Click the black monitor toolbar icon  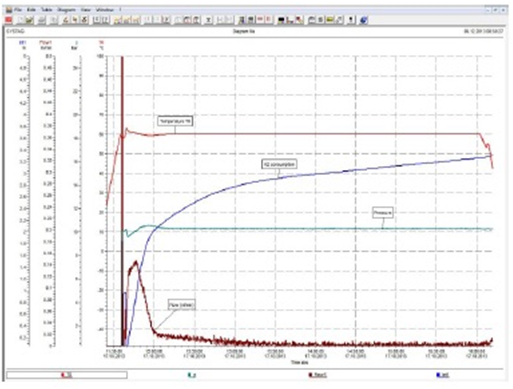(x=281, y=20)
